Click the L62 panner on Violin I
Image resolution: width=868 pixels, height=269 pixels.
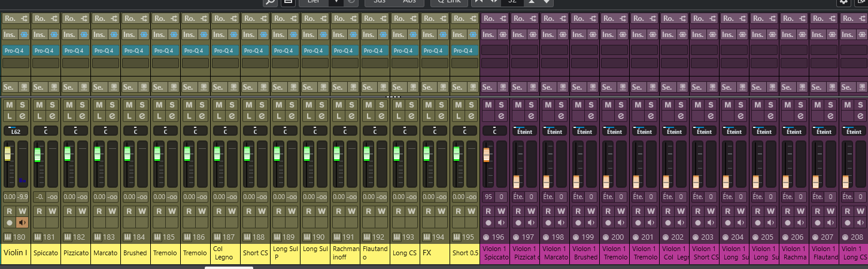pyautogui.click(x=16, y=130)
